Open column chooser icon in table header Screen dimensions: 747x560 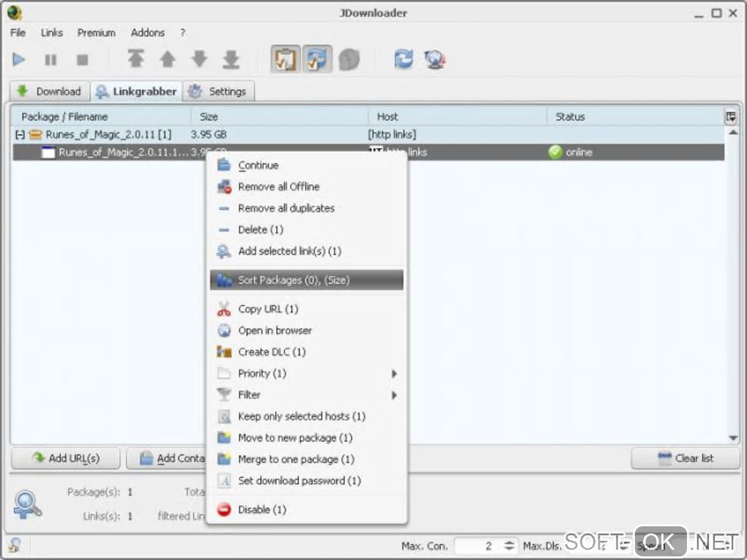point(731,116)
